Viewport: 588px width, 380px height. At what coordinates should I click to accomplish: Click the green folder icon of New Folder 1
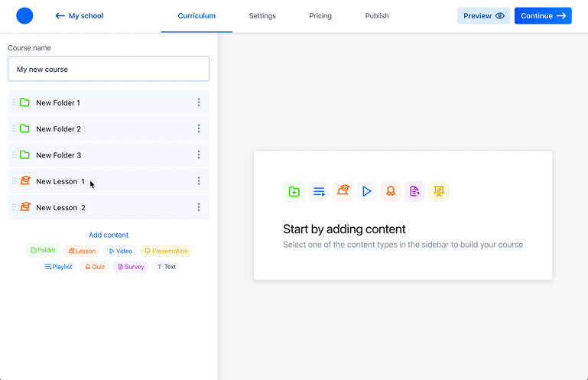tap(24, 102)
